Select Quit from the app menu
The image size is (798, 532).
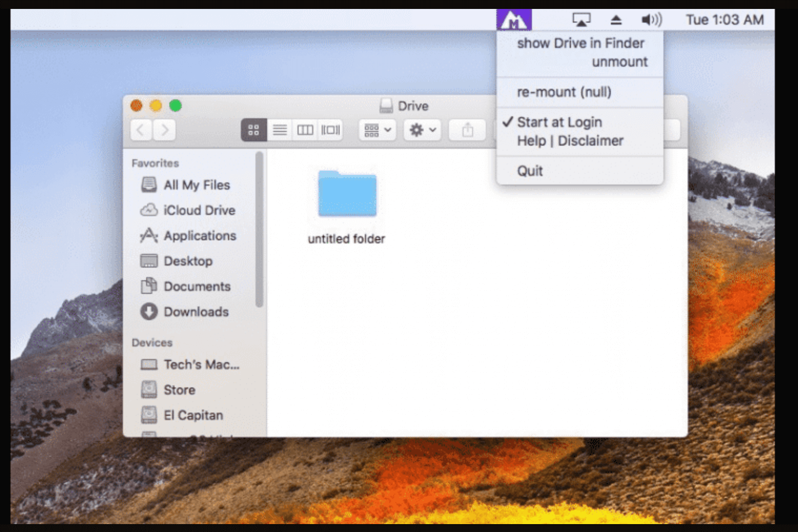tap(530, 170)
